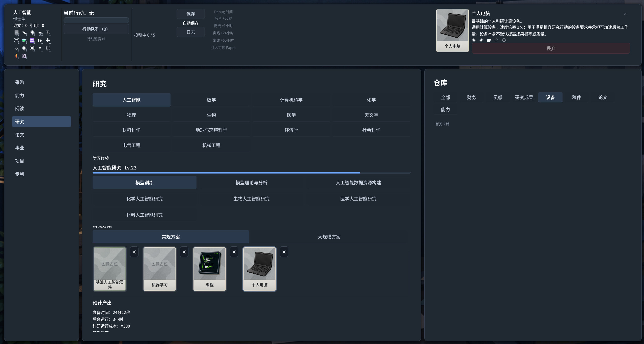This screenshot has width=644, height=344.
Task: Click the current action progress bar
Action: point(96,20)
